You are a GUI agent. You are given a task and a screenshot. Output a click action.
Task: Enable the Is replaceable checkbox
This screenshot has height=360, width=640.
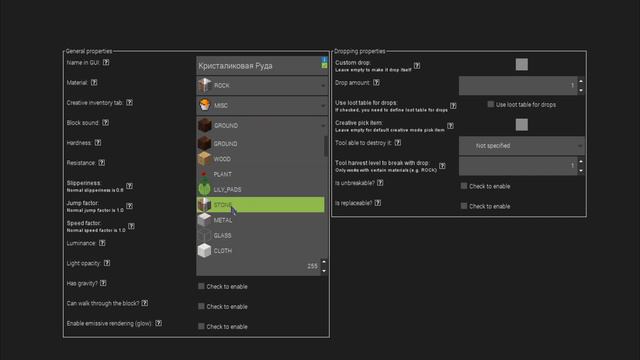click(x=464, y=206)
